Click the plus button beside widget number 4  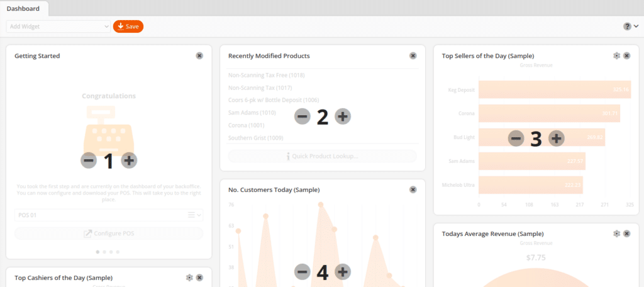click(x=343, y=271)
